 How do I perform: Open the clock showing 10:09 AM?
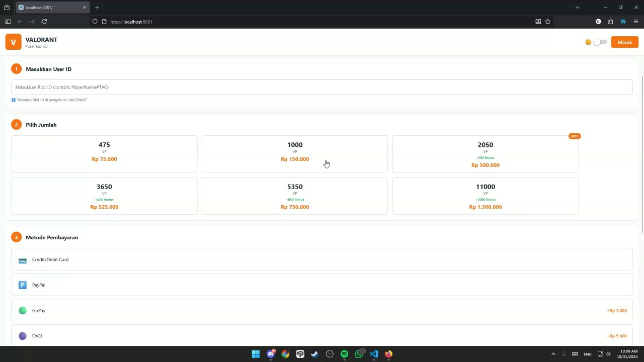(x=628, y=354)
